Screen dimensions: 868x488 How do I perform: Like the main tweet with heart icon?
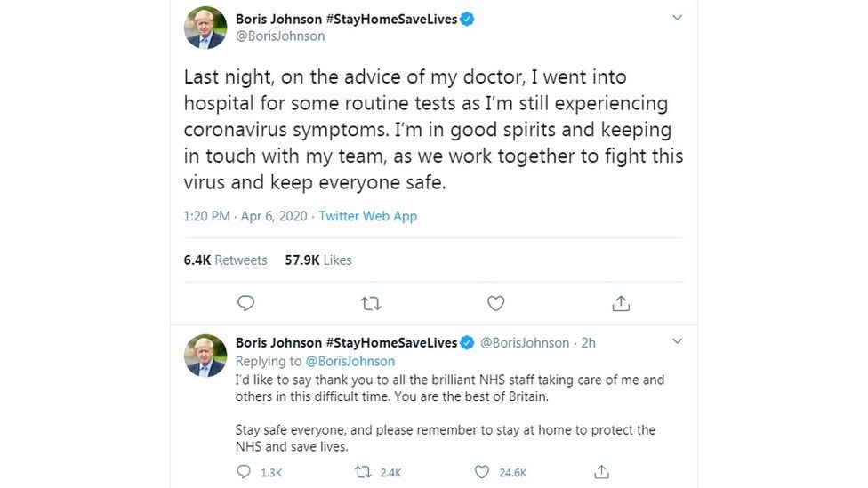point(496,303)
